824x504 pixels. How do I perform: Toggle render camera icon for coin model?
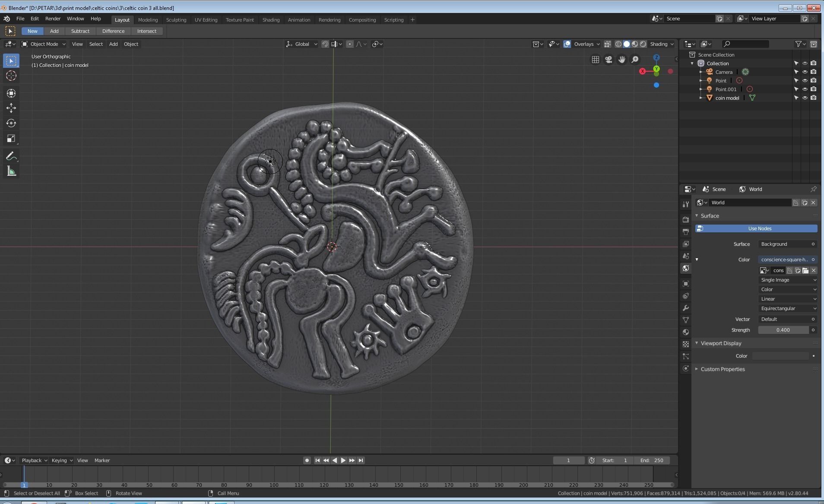814,98
